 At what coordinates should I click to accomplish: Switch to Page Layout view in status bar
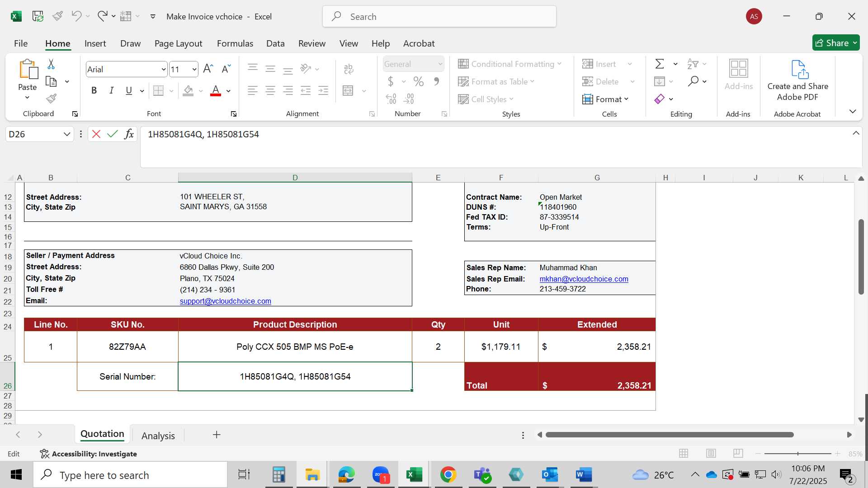point(711,453)
